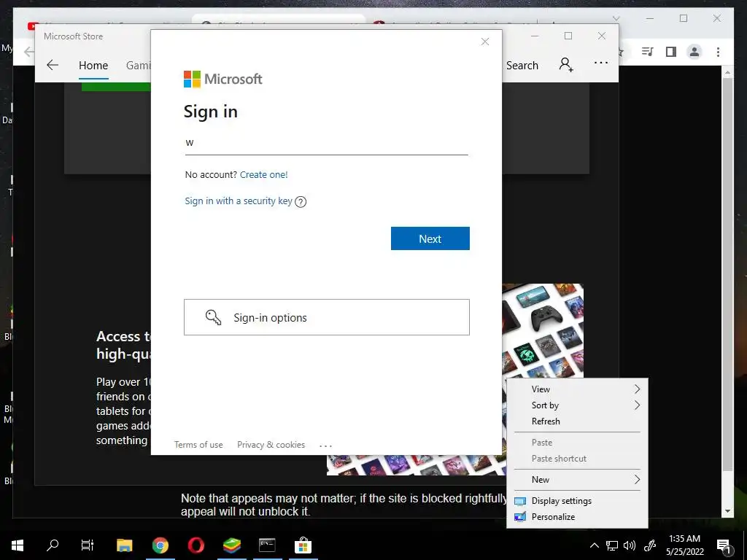Open the Chrome media control icon
Screen dimensions: 747x560
tap(648, 52)
